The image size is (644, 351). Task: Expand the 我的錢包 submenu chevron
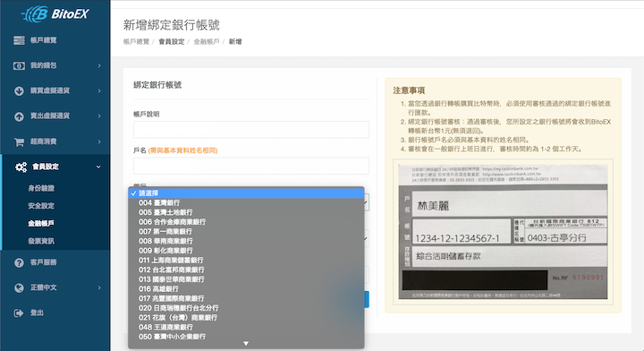coord(99,65)
